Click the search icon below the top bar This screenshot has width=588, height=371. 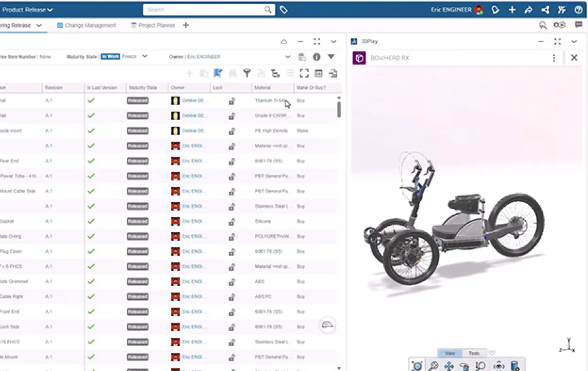point(543,25)
